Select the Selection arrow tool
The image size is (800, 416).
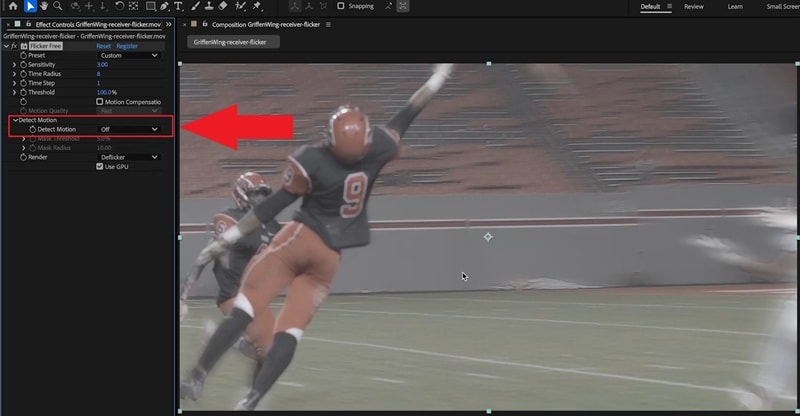[x=30, y=6]
